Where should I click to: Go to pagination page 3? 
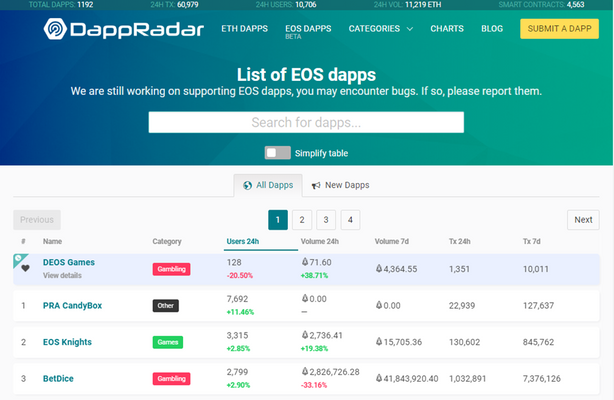point(326,220)
